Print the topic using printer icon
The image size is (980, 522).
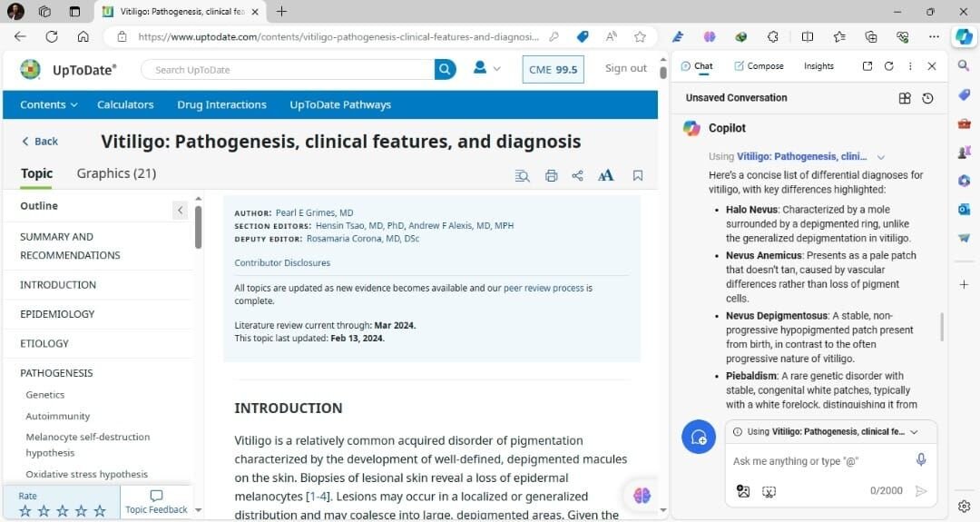[x=551, y=176]
